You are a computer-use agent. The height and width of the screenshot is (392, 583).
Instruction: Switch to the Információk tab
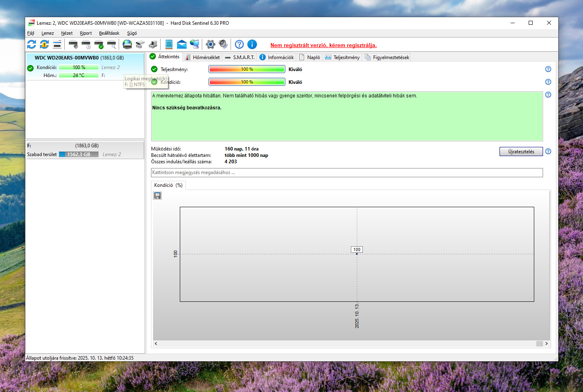click(277, 57)
